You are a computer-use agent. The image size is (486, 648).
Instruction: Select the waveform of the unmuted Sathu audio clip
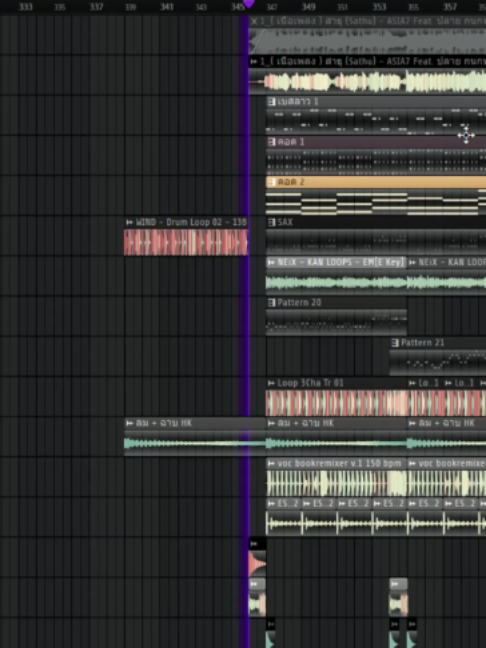click(367, 81)
